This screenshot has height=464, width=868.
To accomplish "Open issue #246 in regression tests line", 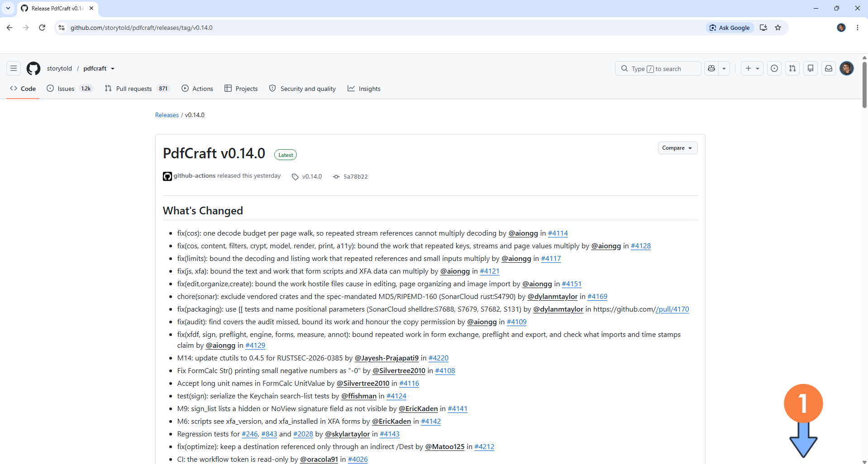I will pyautogui.click(x=250, y=434).
